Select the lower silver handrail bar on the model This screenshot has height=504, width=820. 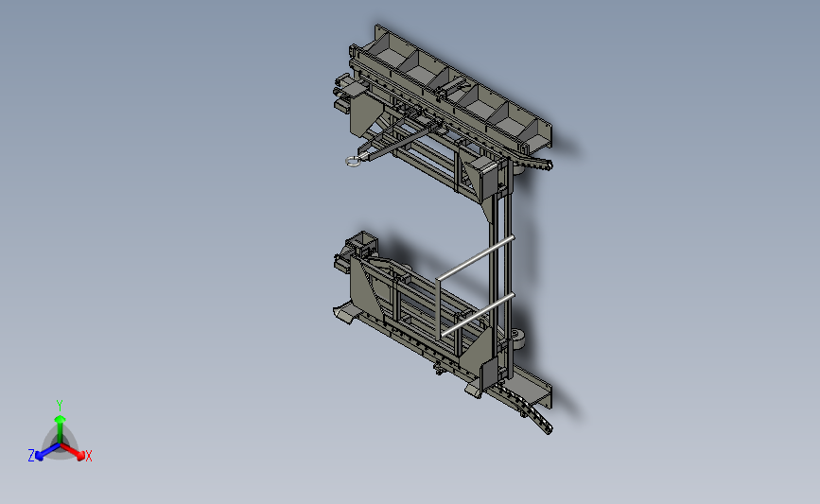pyautogui.click(x=478, y=315)
